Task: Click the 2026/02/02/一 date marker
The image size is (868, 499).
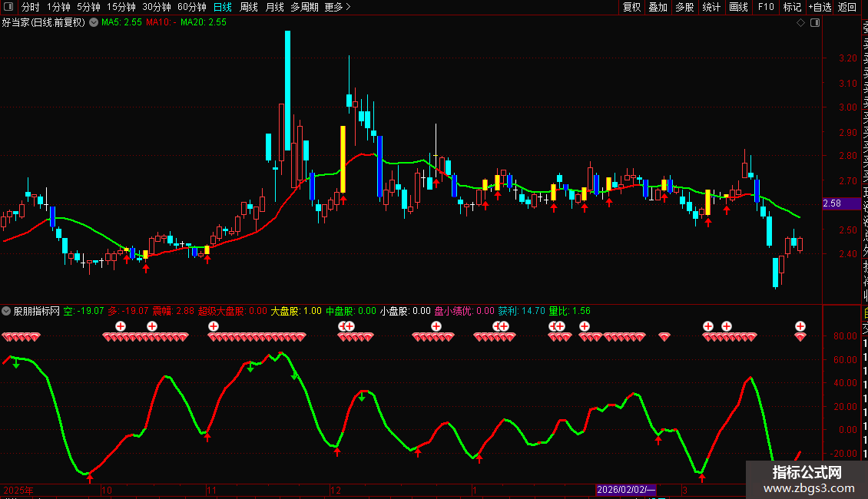Action: [626, 490]
